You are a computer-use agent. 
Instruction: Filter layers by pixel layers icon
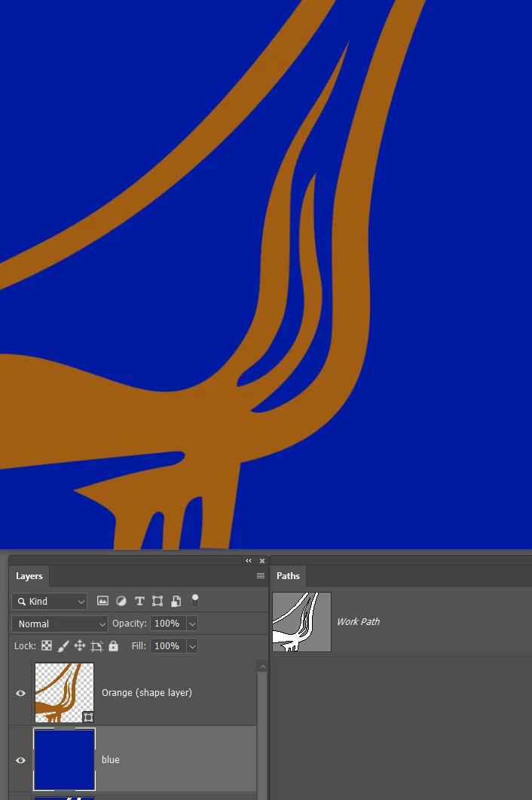pyautogui.click(x=102, y=601)
